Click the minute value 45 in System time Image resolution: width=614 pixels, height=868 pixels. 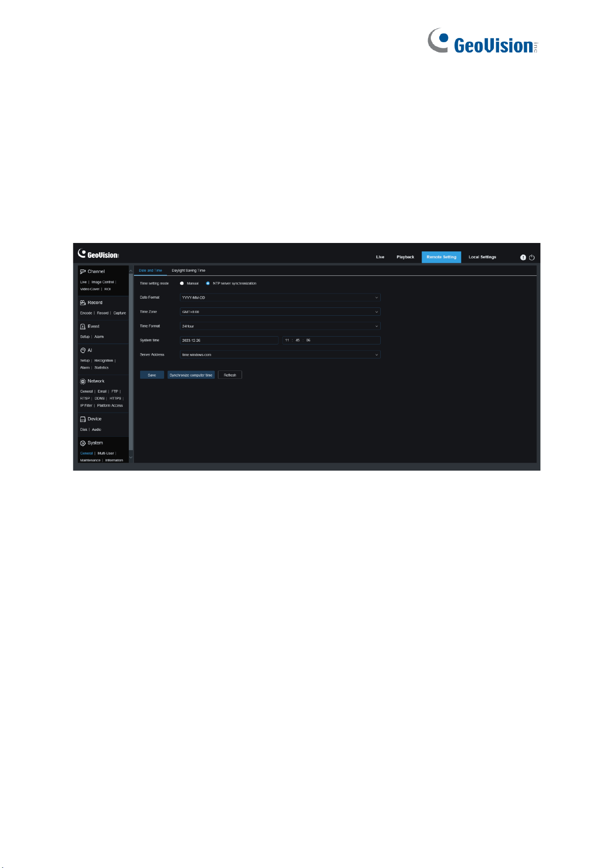pos(298,340)
